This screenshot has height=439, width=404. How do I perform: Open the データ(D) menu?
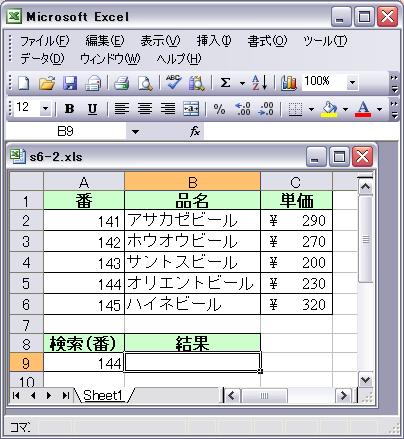tap(42, 59)
